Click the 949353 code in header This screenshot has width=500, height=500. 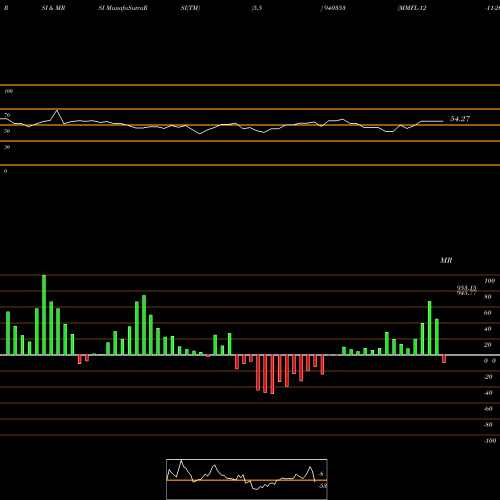tap(335, 8)
